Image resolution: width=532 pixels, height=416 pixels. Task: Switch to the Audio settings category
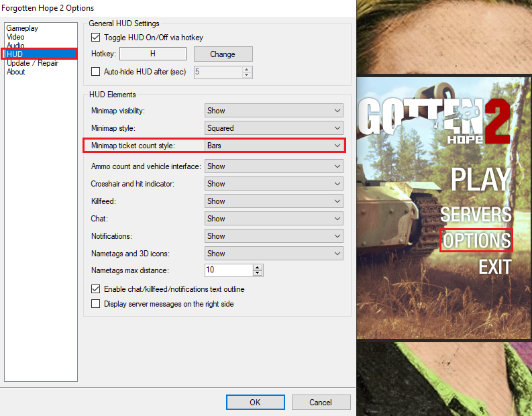15,46
